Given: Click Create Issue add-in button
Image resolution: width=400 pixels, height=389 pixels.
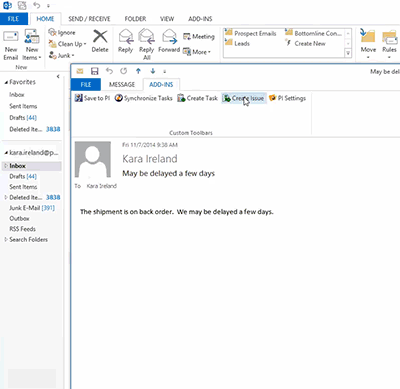Looking at the screenshot, I should click(244, 98).
